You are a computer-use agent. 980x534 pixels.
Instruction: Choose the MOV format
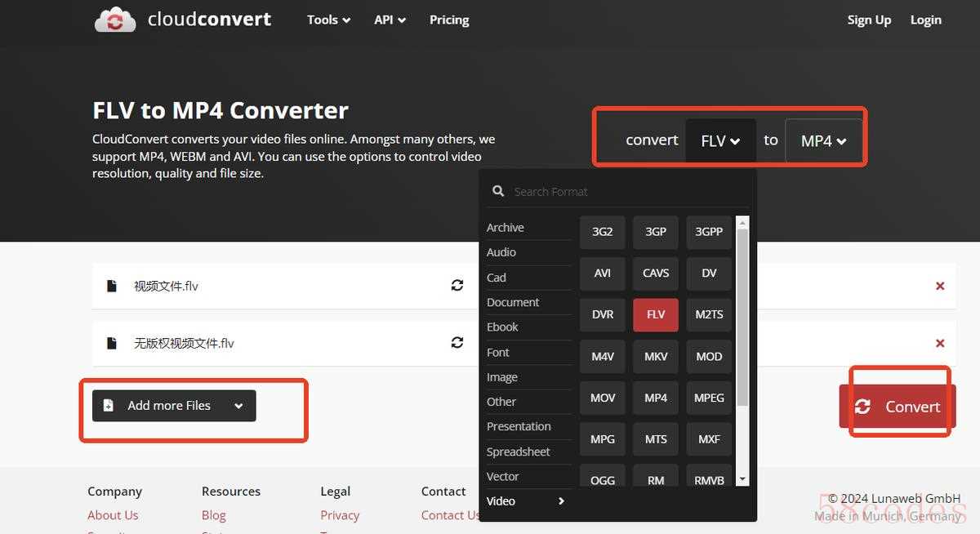tap(603, 398)
